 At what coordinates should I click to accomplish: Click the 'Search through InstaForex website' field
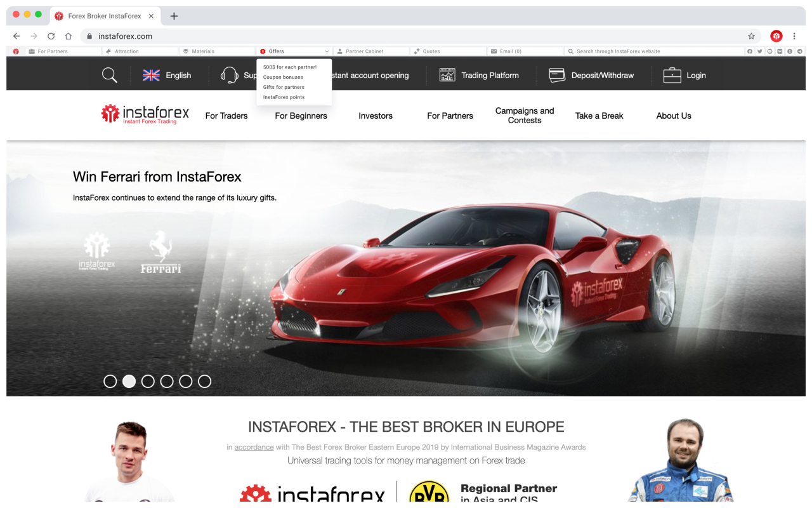(x=654, y=51)
